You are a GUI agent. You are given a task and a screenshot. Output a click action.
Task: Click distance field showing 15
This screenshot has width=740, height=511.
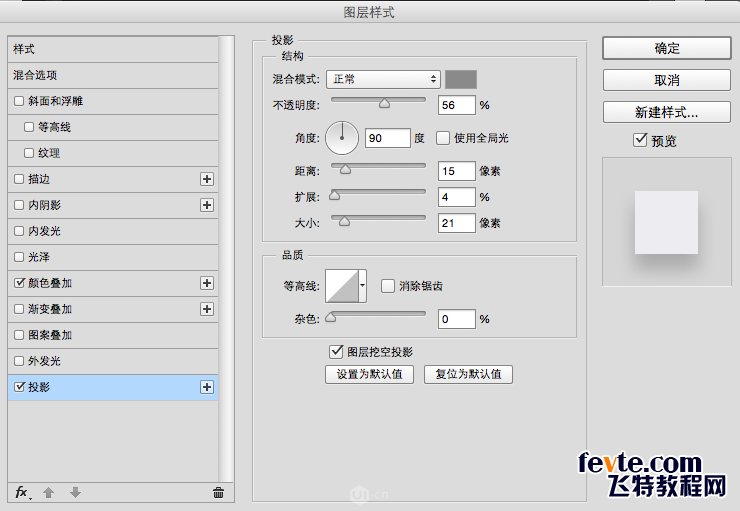(x=456, y=171)
